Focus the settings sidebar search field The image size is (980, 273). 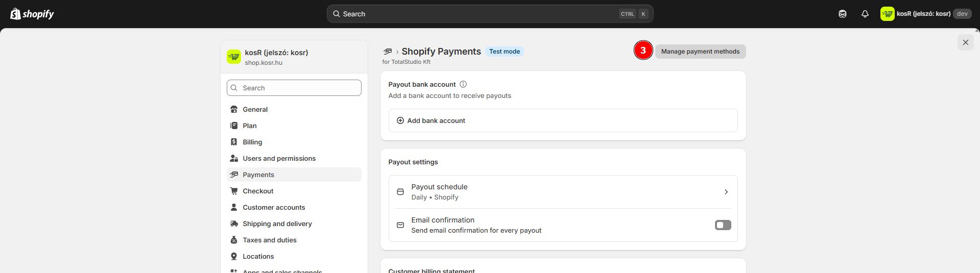coord(294,88)
